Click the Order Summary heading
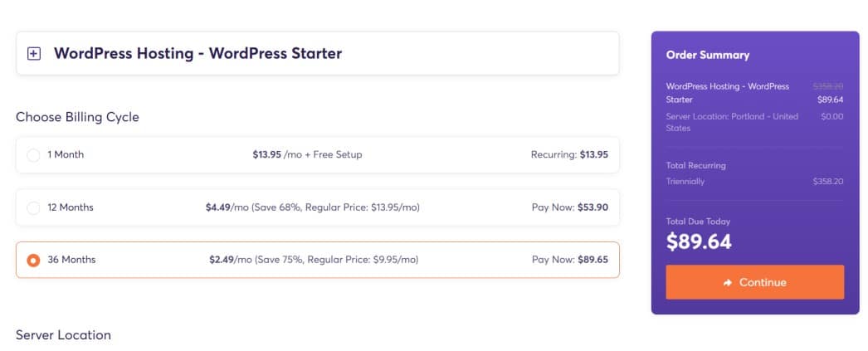Viewport: 868px width, 351px height. tap(708, 55)
